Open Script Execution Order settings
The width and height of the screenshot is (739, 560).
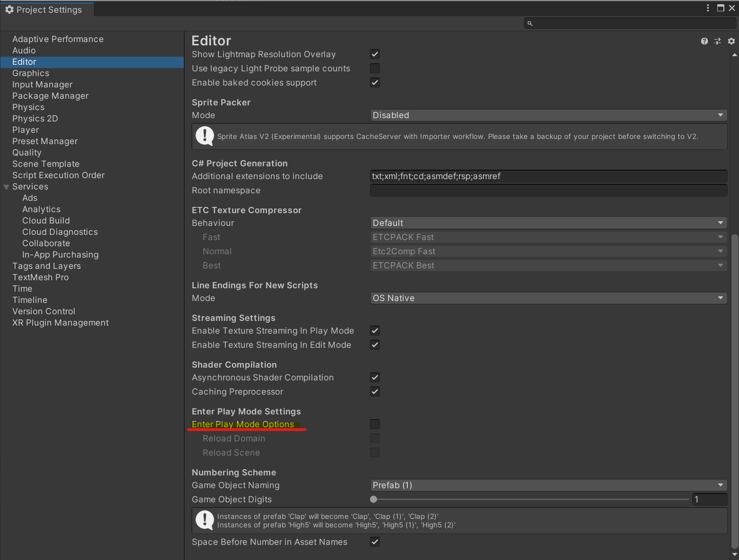(59, 175)
